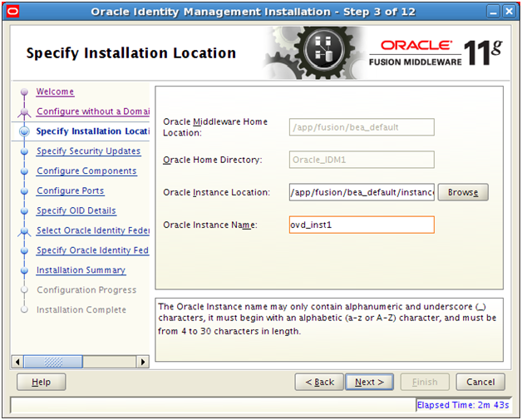This screenshot has width=522, height=420.
Task: Cancel the installation
Action: (x=480, y=382)
